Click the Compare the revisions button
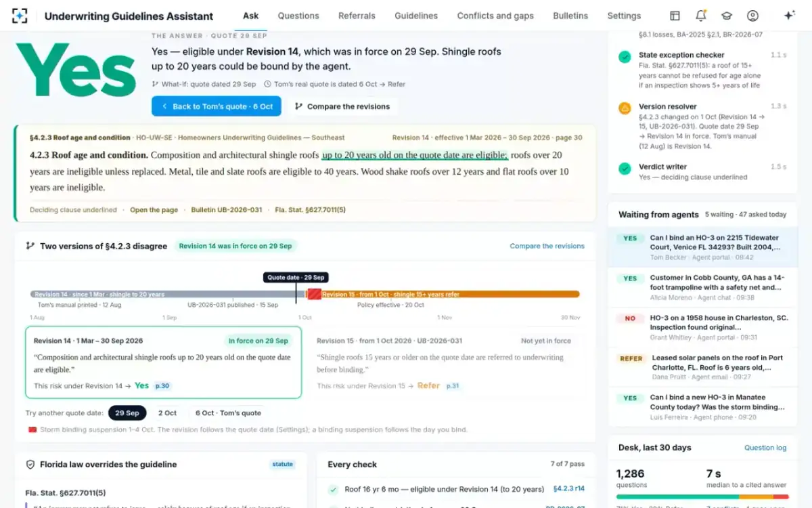This screenshot has height=508, width=812. (x=342, y=106)
